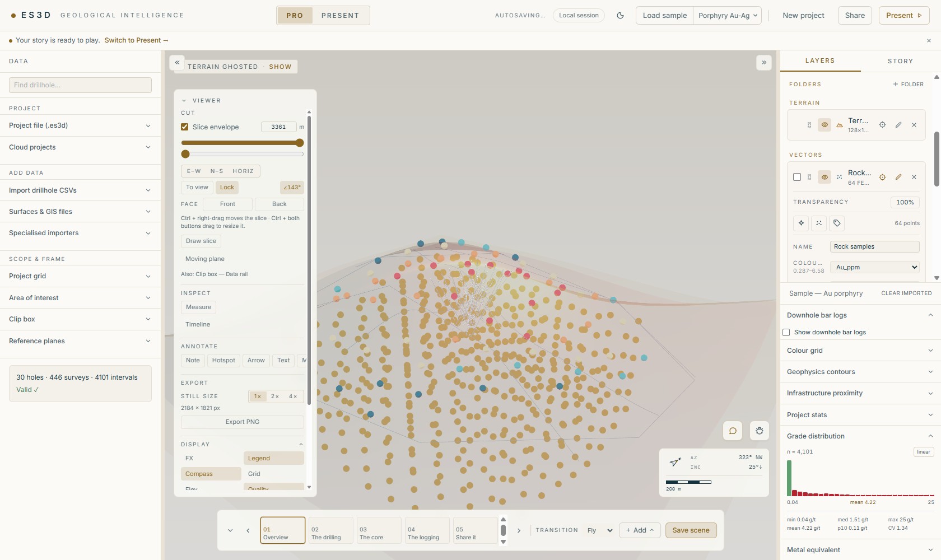Toggle the Lock slice option

click(x=227, y=187)
